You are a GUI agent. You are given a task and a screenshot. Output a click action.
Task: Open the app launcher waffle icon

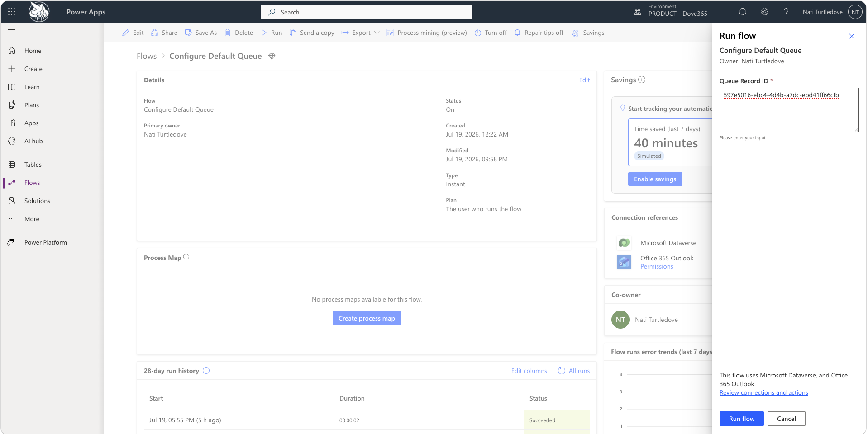12,12
